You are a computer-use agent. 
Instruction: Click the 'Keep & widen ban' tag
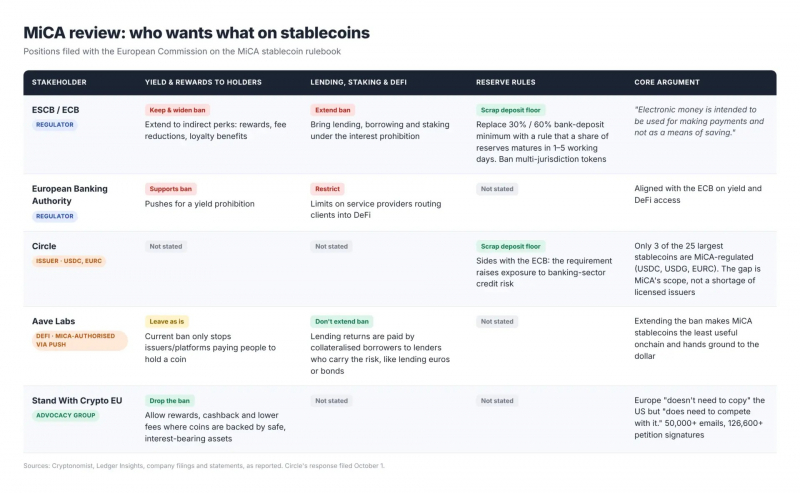click(177, 110)
